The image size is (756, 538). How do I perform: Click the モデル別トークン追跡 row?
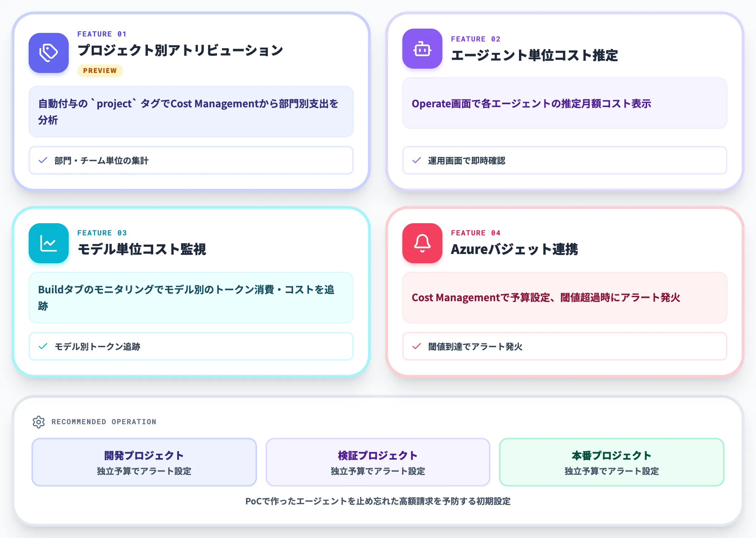[191, 346]
